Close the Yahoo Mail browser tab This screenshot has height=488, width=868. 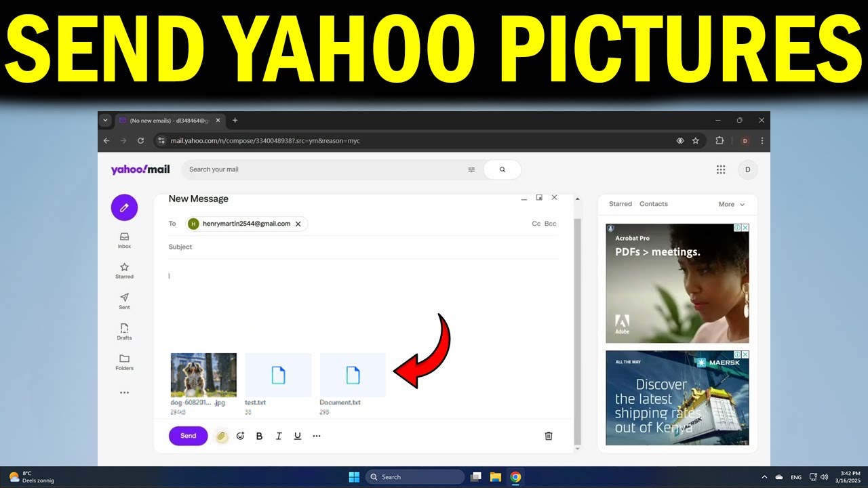pyautogui.click(x=218, y=120)
